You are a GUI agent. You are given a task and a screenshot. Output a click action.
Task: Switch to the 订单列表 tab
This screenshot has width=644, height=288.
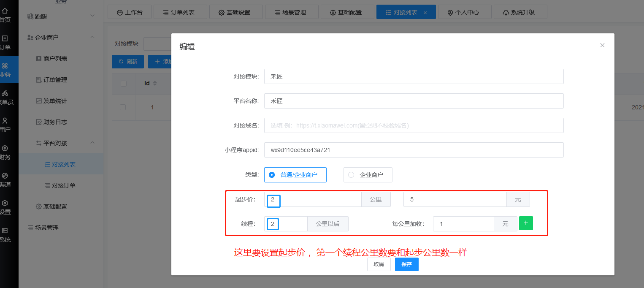click(180, 12)
